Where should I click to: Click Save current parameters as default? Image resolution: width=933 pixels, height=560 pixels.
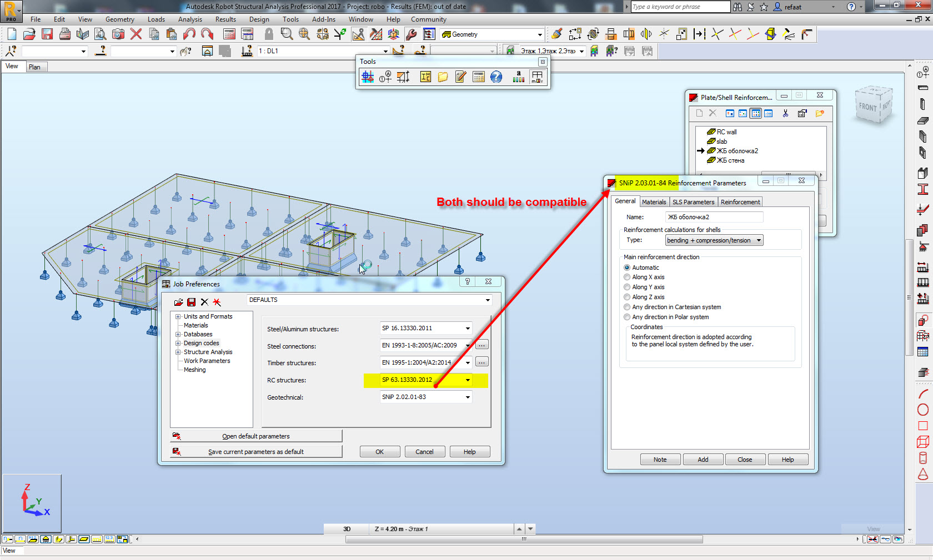(257, 452)
